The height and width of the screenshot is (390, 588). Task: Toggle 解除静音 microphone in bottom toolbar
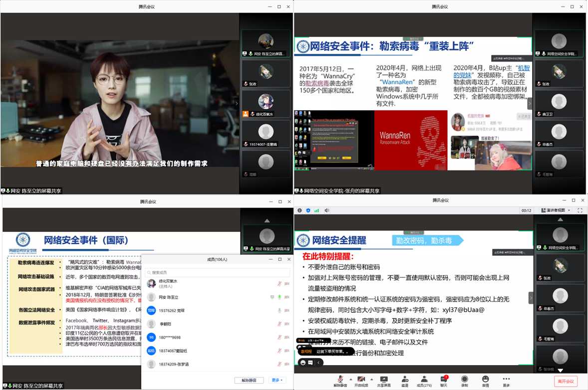[x=340, y=379]
